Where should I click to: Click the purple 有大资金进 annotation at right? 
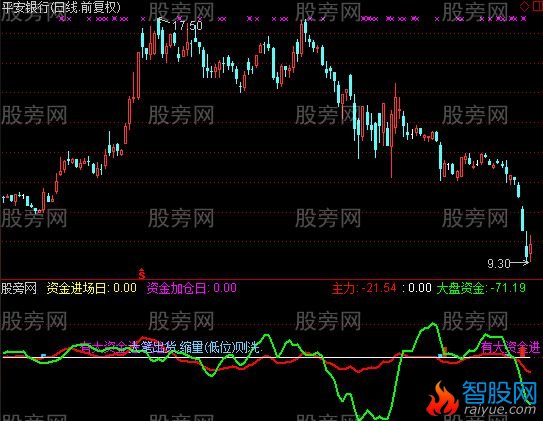pyautogui.click(x=510, y=347)
